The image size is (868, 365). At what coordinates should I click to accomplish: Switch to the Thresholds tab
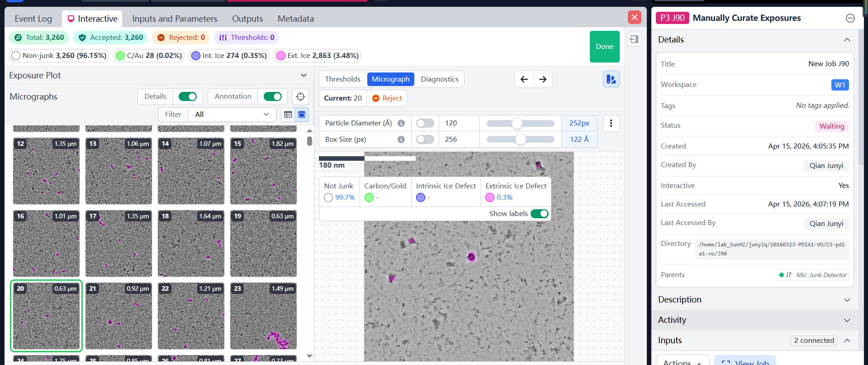pyautogui.click(x=342, y=79)
